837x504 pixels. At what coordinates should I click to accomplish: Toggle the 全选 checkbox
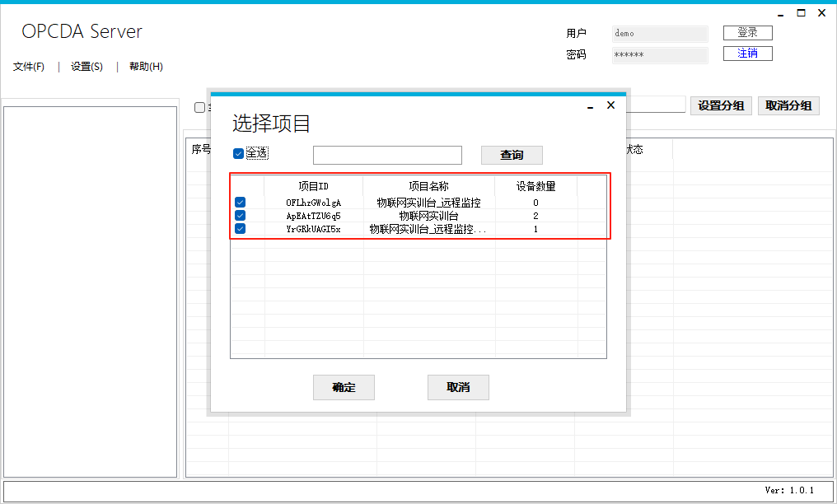point(239,153)
